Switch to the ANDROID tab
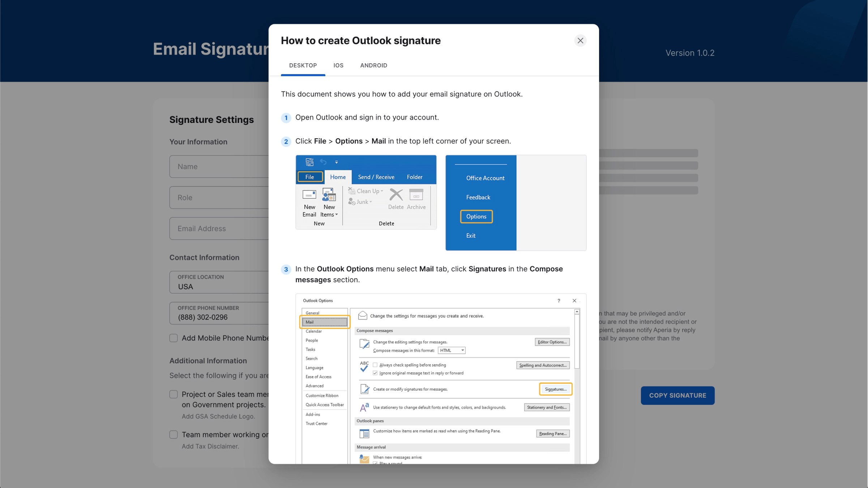This screenshot has width=868, height=488. coord(373,65)
